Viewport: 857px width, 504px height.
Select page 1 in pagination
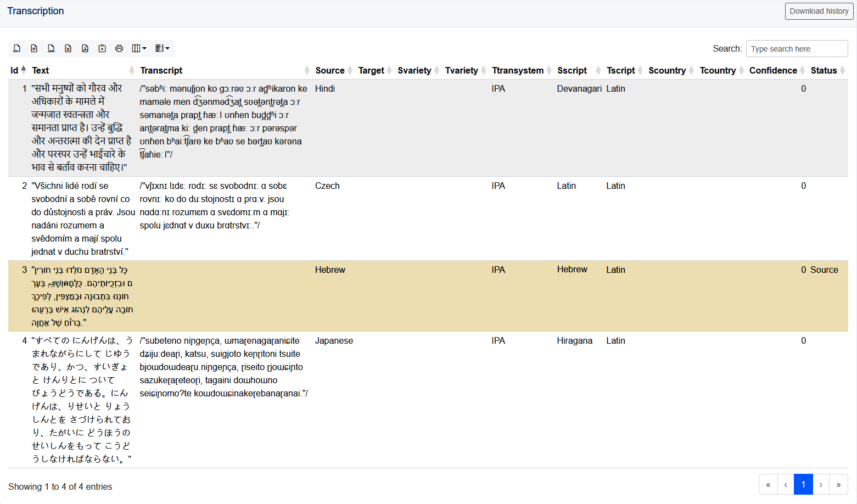click(x=803, y=484)
